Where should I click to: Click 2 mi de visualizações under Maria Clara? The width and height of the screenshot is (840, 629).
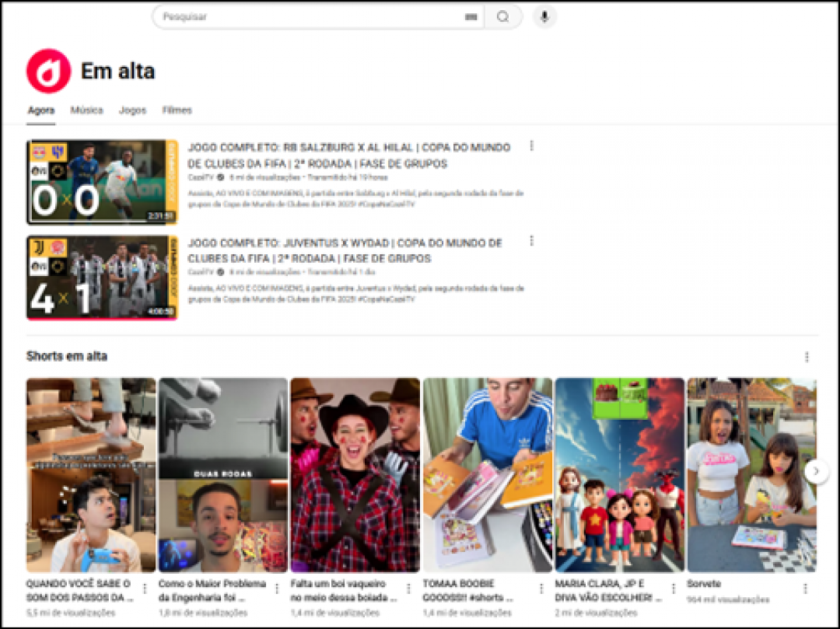[596, 613]
